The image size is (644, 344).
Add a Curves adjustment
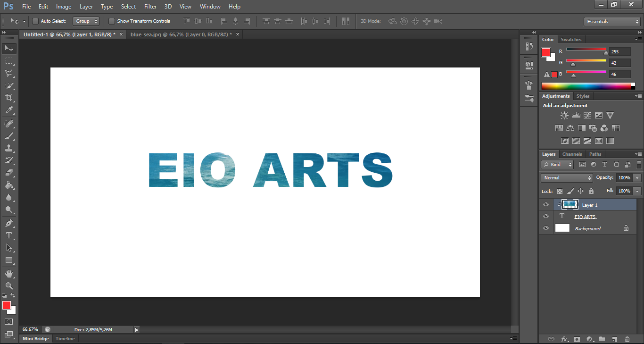coord(587,115)
